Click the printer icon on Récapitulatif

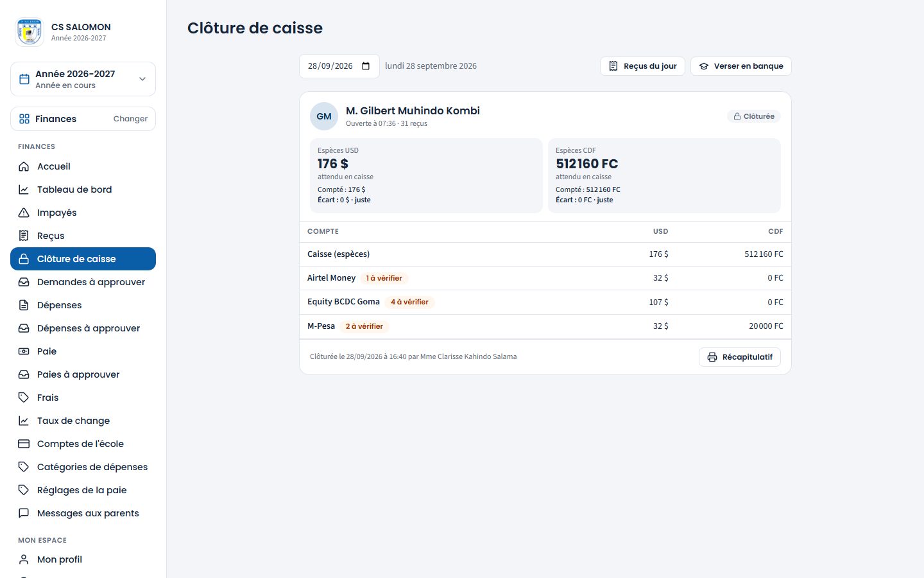point(712,357)
